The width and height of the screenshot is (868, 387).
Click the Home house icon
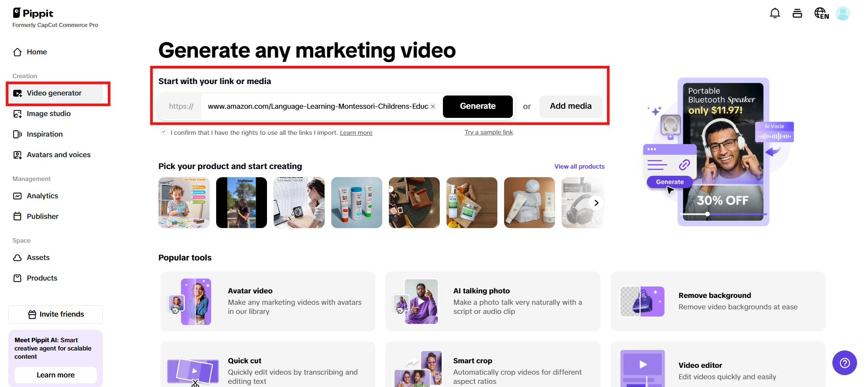click(x=17, y=52)
